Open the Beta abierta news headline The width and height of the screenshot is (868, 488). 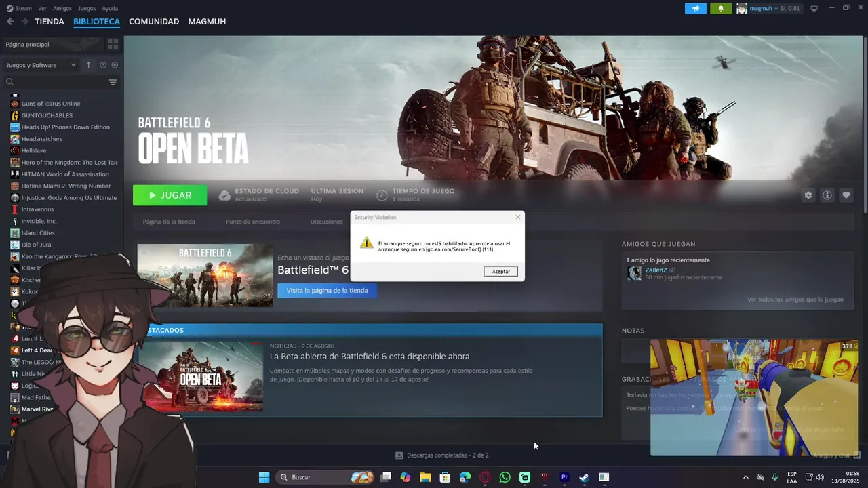pyautogui.click(x=370, y=357)
